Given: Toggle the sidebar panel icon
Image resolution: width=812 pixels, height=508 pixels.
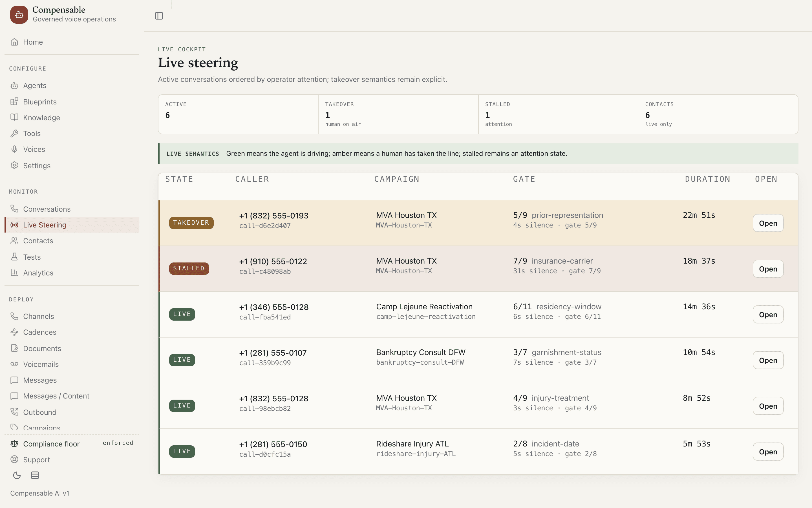Looking at the screenshot, I should click(x=159, y=16).
